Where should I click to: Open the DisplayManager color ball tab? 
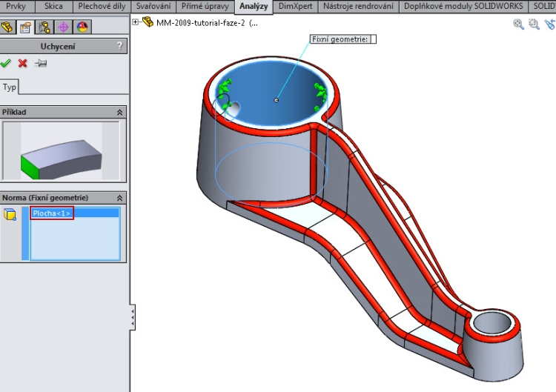82,27
